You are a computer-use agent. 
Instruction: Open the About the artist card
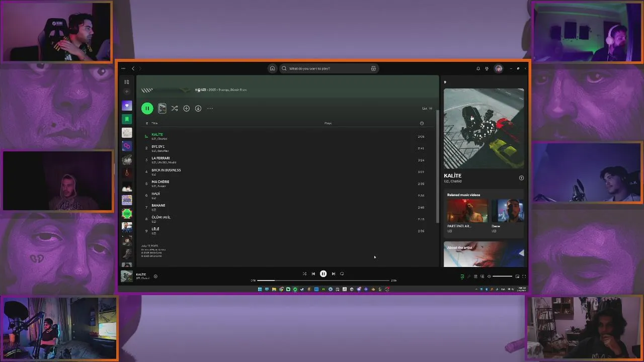tap(484, 254)
